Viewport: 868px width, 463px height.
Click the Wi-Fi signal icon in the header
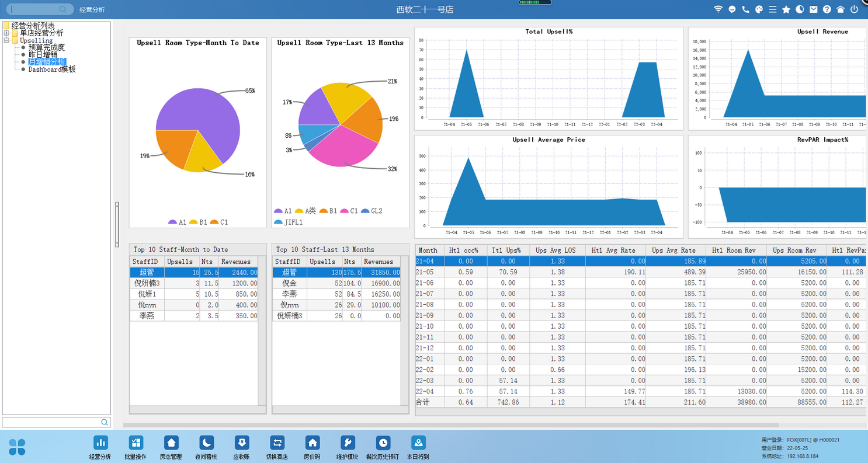pyautogui.click(x=718, y=9)
